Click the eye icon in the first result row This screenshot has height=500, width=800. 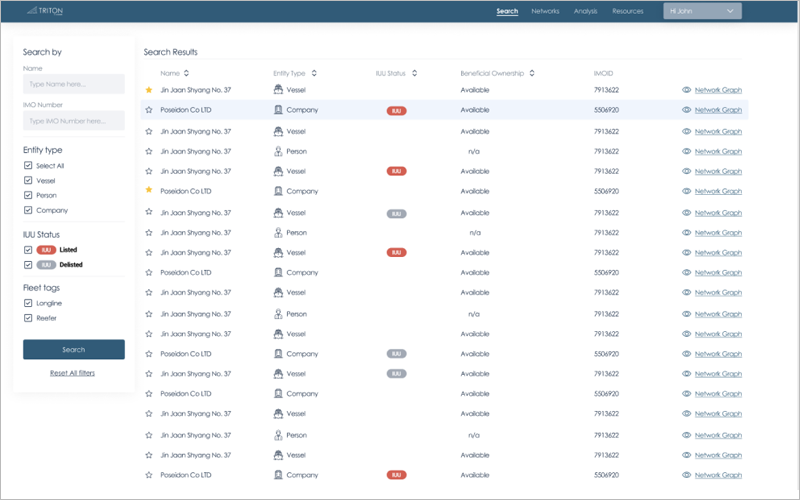[x=686, y=90]
